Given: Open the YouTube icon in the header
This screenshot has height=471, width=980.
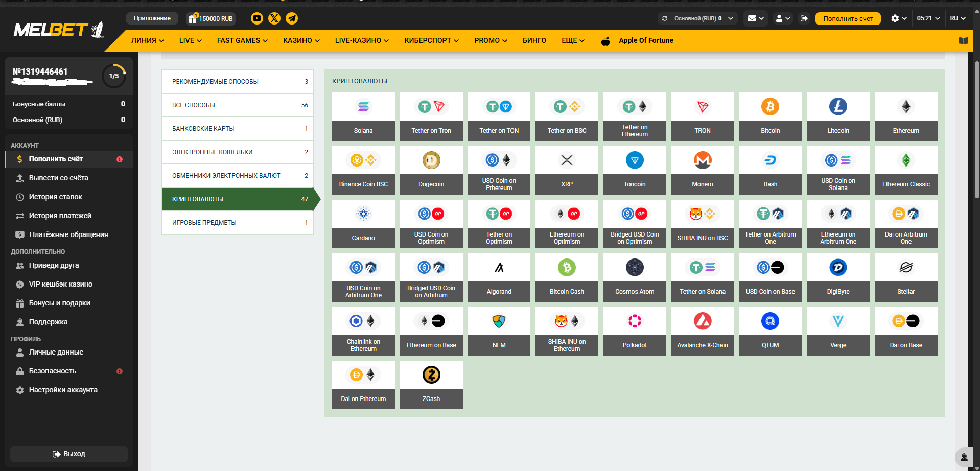Looking at the screenshot, I should pos(257,18).
